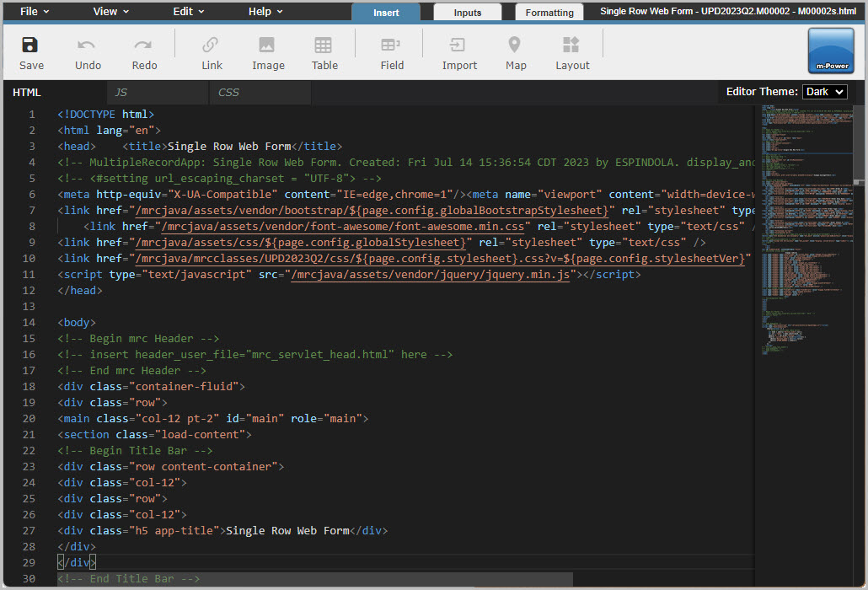The width and height of the screenshot is (868, 590).
Task: Click the "Begin Title Bar" comment
Action: tap(135, 451)
